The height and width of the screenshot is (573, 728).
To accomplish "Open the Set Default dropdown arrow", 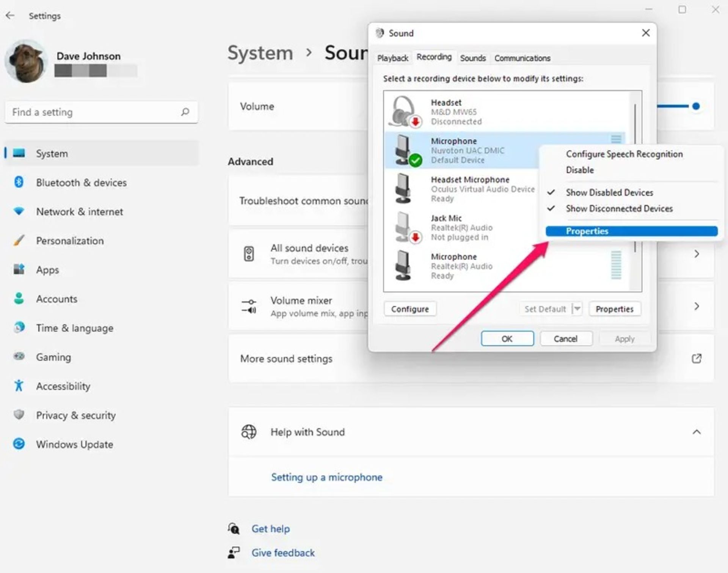I will click(x=577, y=309).
